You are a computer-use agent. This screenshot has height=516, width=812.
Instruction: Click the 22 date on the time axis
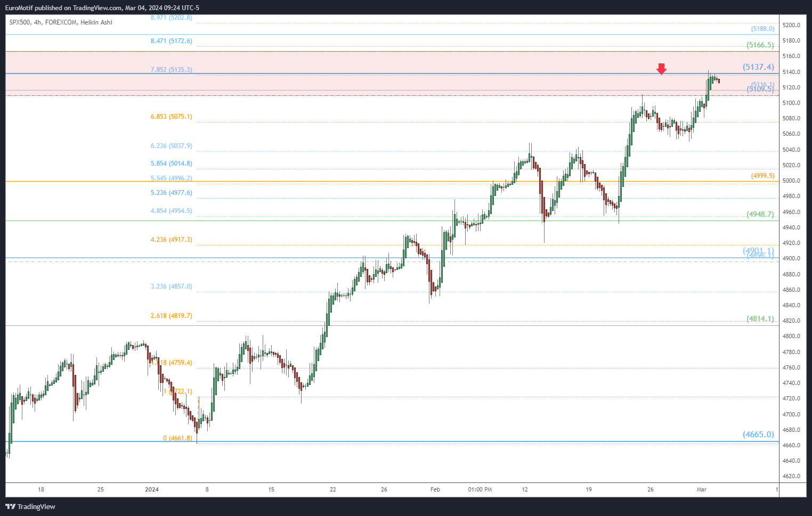[x=333, y=489]
